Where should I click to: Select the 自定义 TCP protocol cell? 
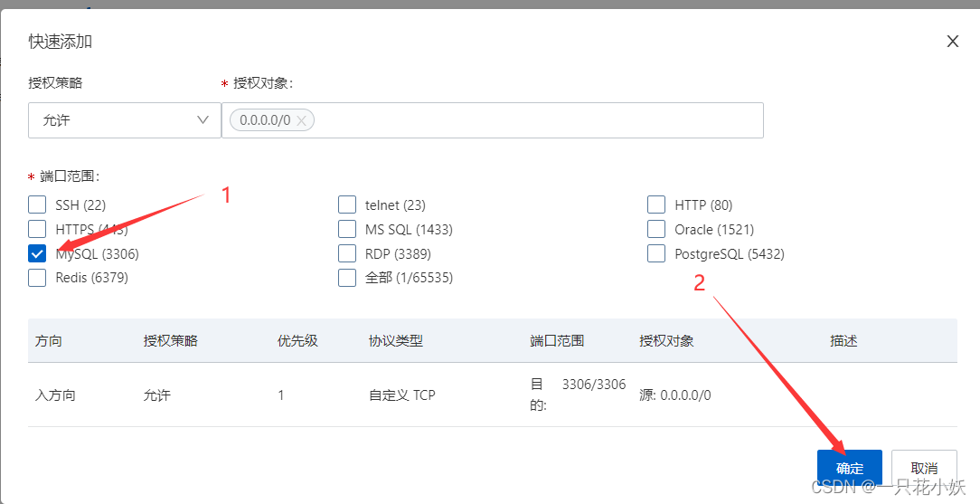pyautogui.click(x=402, y=395)
